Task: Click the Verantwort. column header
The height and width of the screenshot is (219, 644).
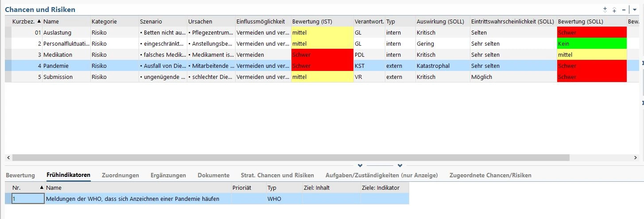Action: 369,21
